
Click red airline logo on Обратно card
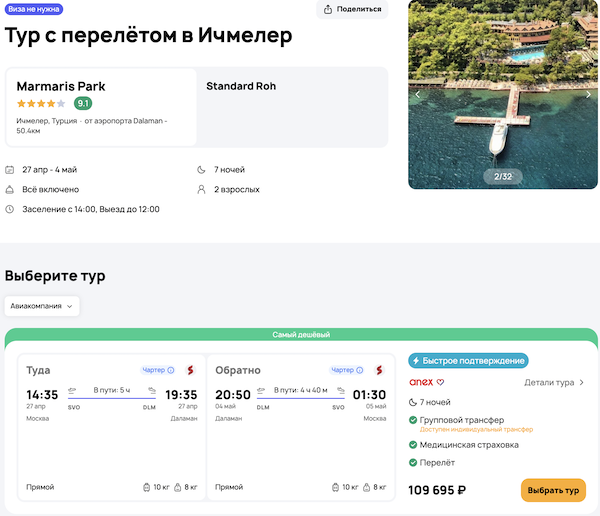378,370
